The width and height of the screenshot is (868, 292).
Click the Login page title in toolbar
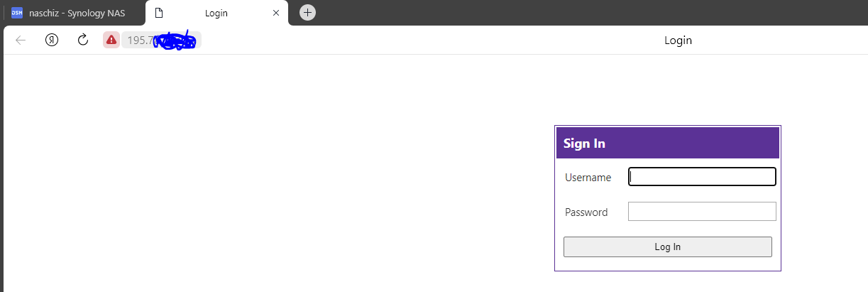coord(678,40)
